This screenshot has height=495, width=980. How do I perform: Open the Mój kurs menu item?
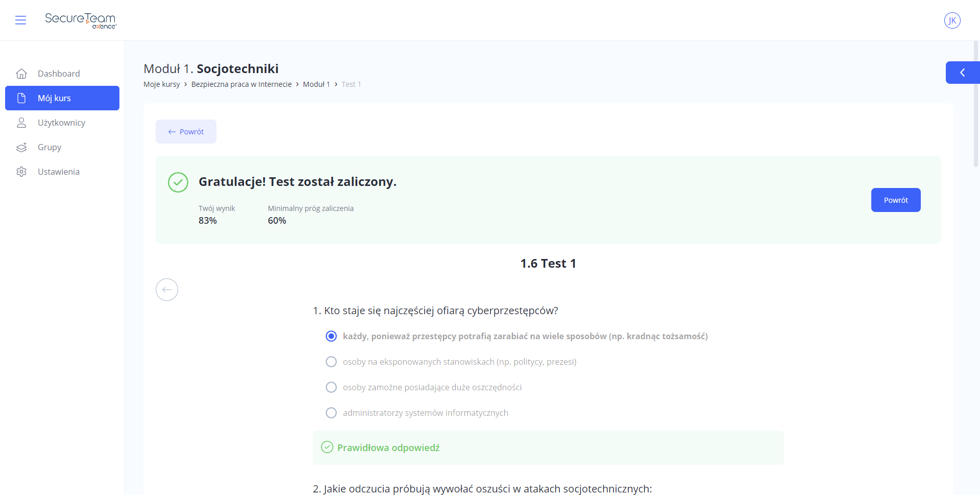[62, 98]
